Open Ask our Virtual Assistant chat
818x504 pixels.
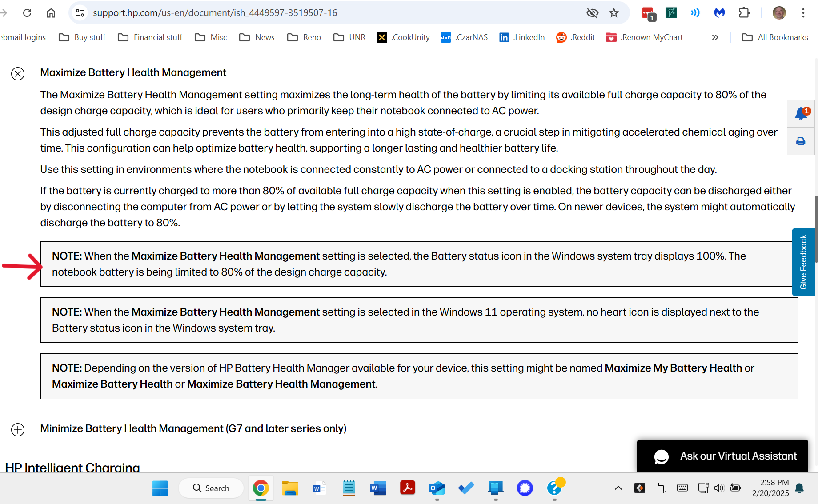pyautogui.click(x=722, y=456)
